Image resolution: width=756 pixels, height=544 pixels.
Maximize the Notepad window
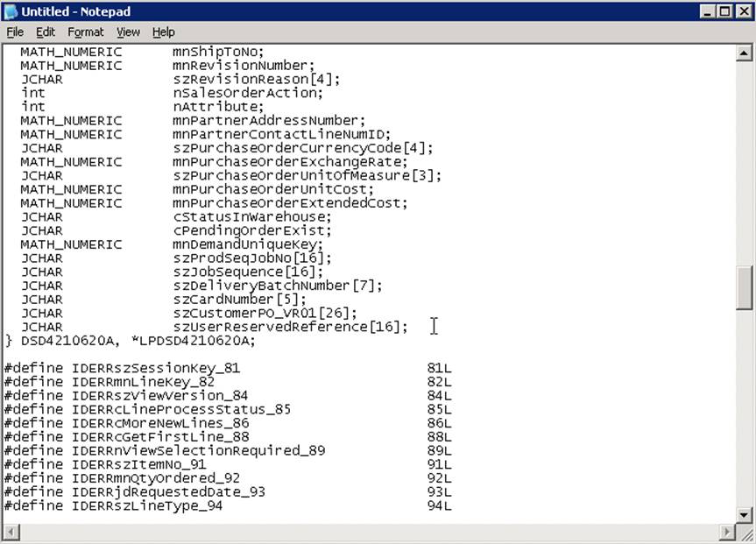tap(724, 11)
